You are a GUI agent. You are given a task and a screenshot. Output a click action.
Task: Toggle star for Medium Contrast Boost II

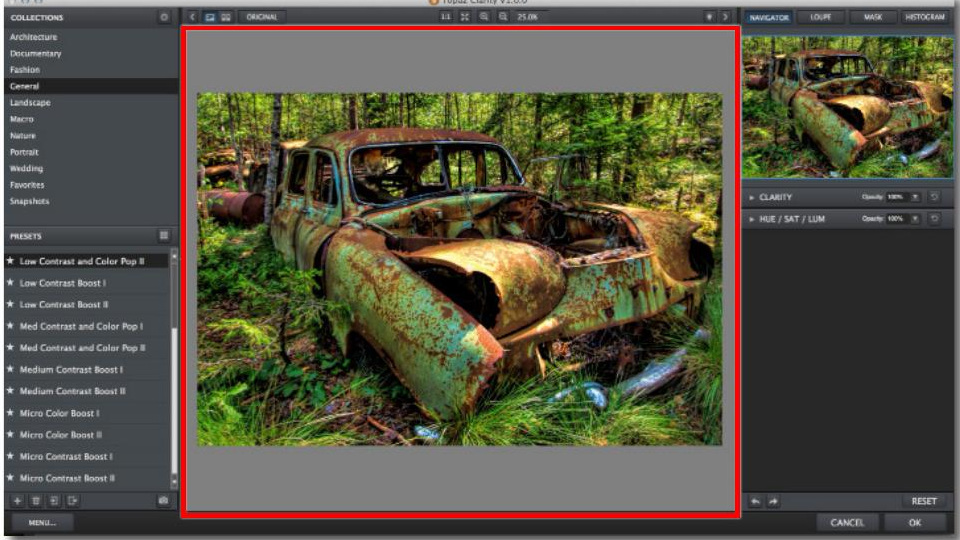click(x=10, y=391)
